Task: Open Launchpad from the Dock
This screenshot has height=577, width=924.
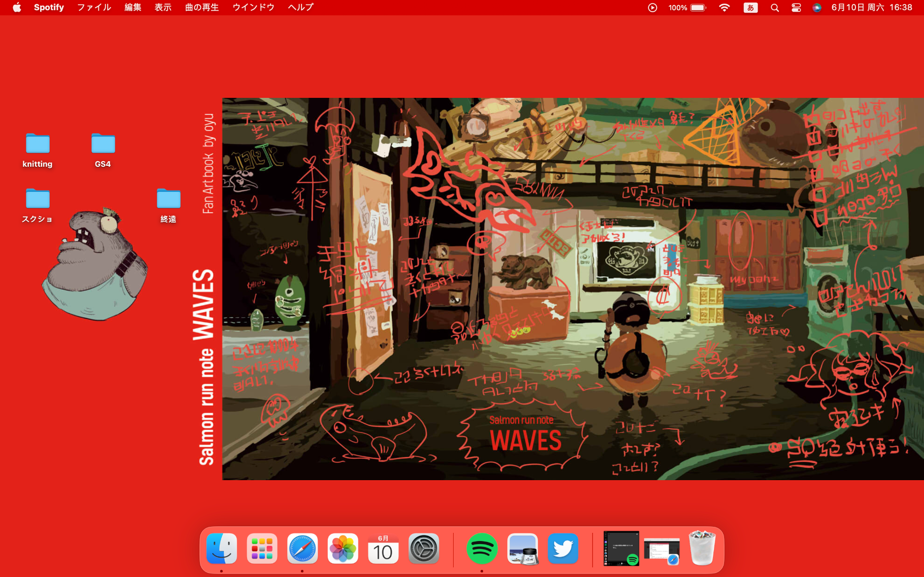Action: click(262, 549)
